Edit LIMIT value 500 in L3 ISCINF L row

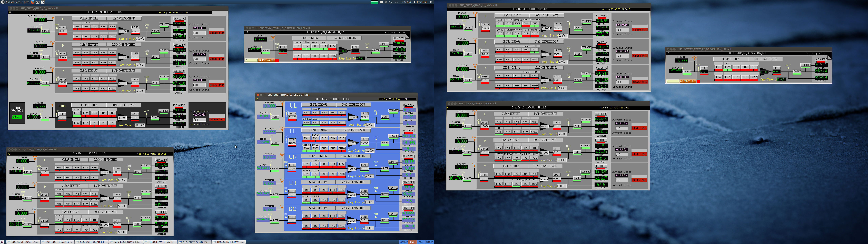(117, 172)
